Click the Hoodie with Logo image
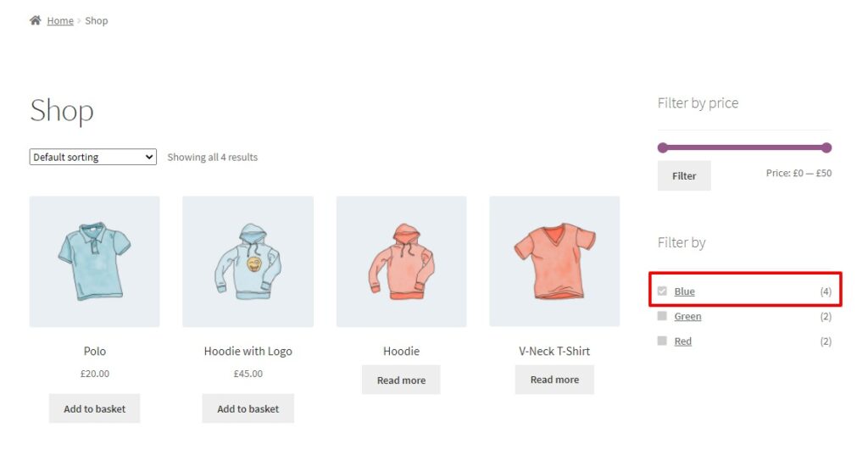The image size is (868, 460). click(x=248, y=261)
